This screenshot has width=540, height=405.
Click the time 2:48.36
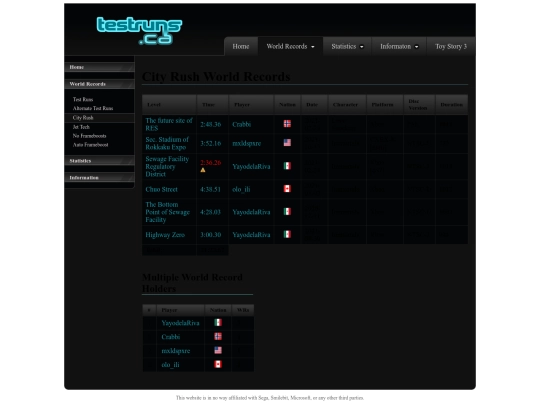click(x=210, y=124)
